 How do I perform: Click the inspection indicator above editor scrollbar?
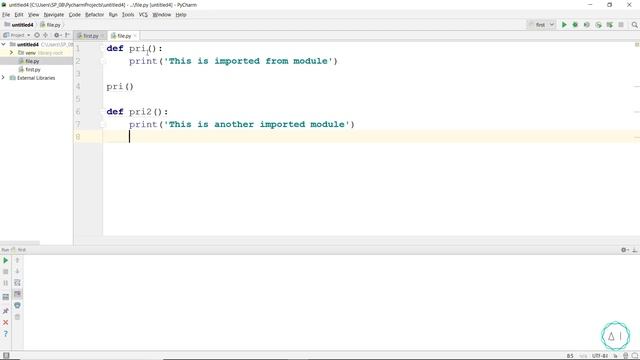click(x=637, y=44)
